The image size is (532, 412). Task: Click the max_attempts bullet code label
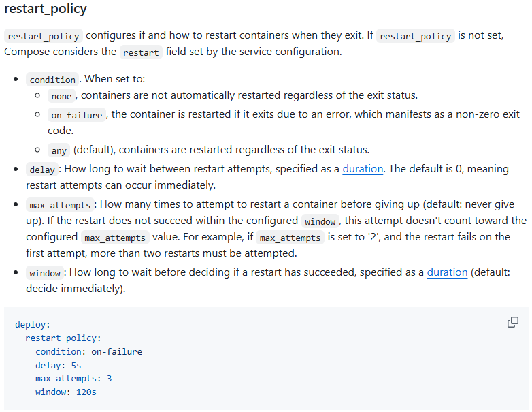(x=60, y=205)
